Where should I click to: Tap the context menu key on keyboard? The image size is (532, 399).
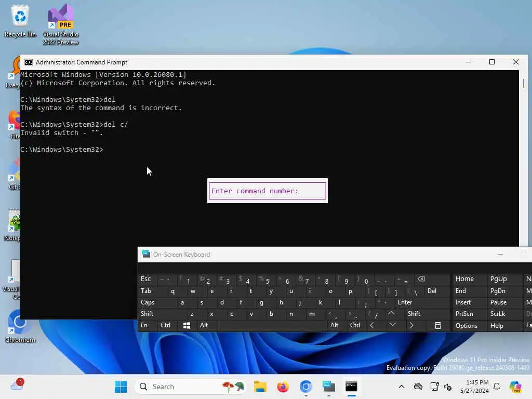(x=437, y=325)
